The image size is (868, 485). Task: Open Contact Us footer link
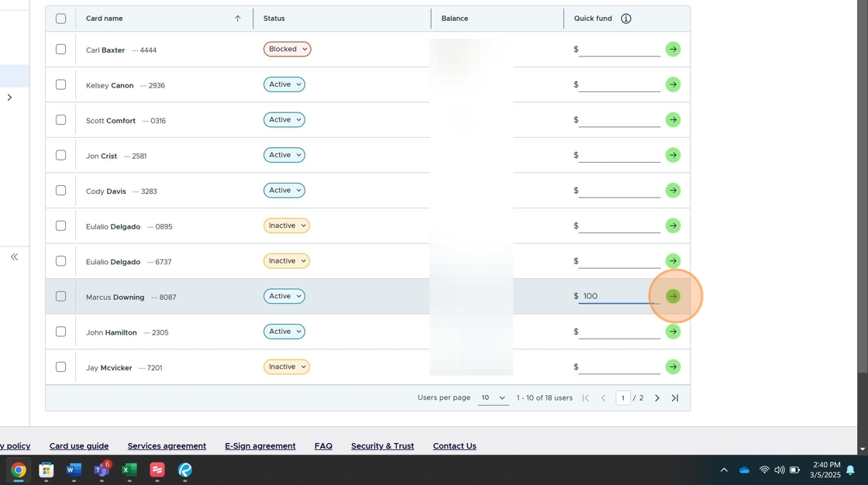pyautogui.click(x=454, y=445)
